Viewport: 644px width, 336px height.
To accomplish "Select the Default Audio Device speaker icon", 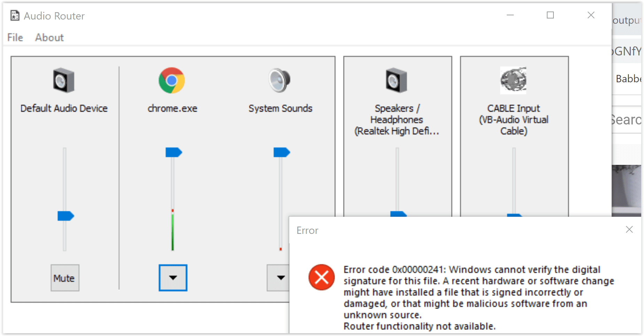I will [x=64, y=81].
